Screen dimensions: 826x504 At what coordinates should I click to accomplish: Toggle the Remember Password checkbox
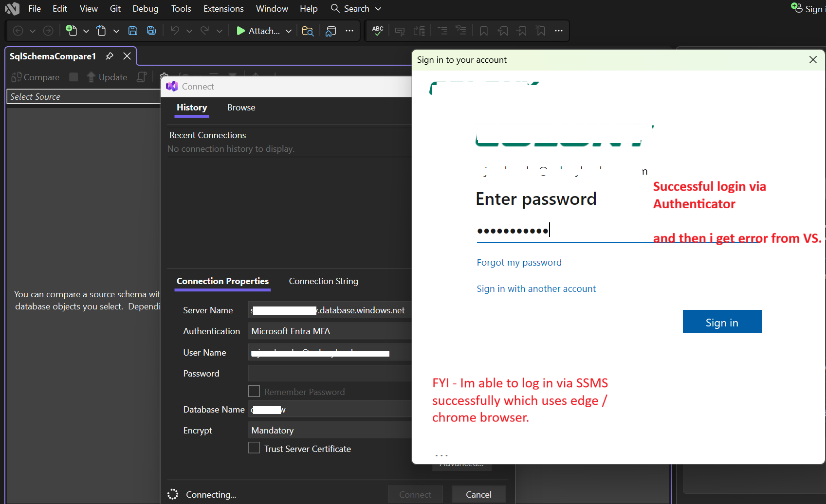tap(254, 391)
